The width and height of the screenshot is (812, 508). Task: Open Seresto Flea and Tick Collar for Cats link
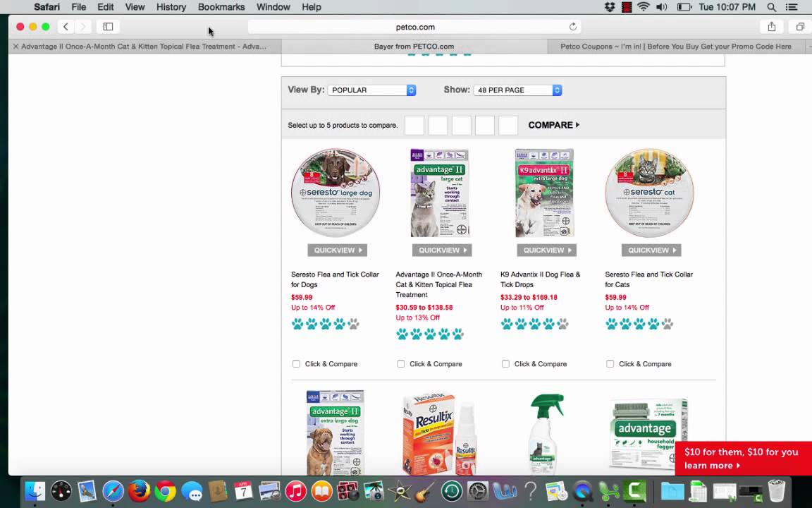tap(649, 279)
